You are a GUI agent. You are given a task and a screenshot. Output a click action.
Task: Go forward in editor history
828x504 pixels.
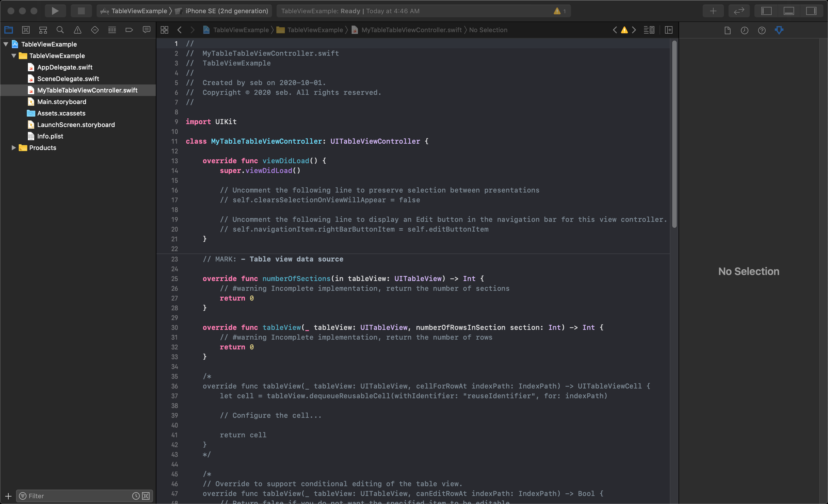pyautogui.click(x=192, y=30)
